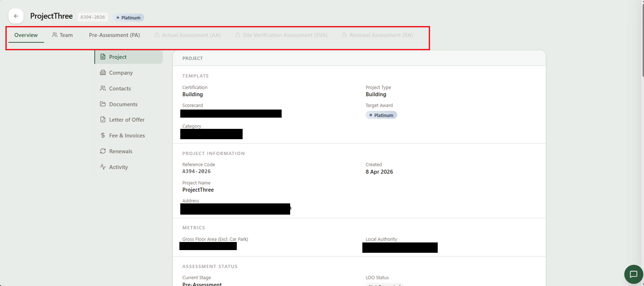Open the Renewals section

(x=129, y=151)
